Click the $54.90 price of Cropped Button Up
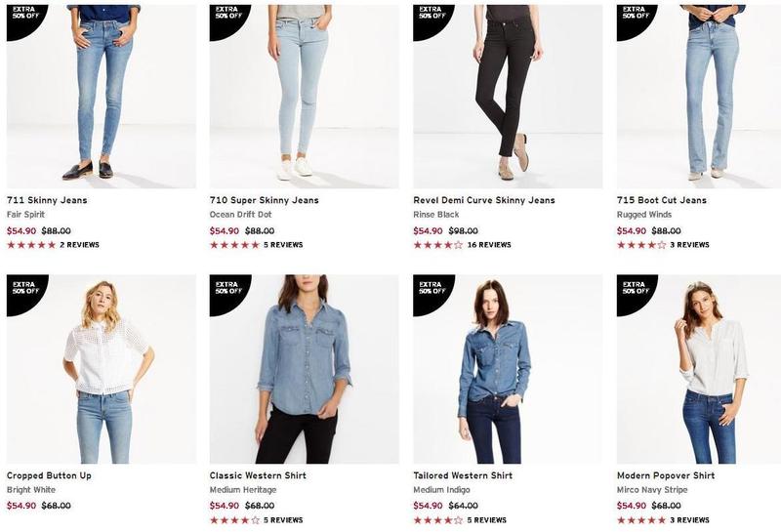Screen dimensions: 781x532 21,506
